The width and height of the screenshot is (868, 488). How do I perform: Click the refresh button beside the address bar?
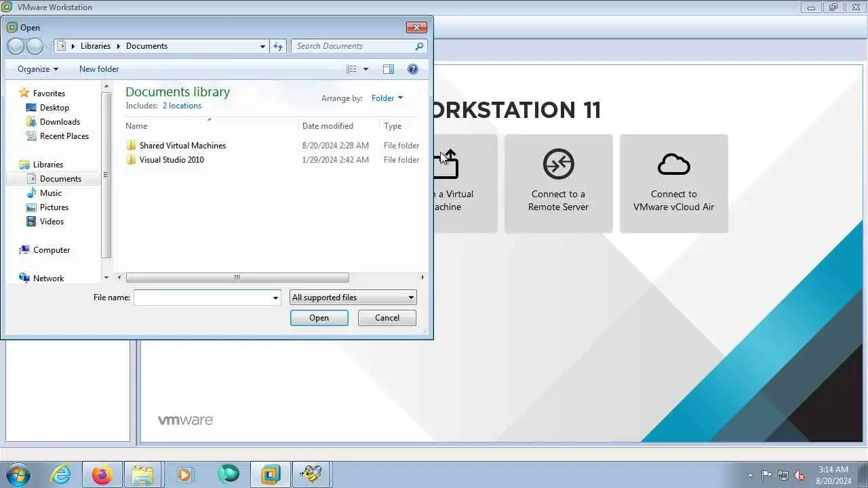(278, 46)
